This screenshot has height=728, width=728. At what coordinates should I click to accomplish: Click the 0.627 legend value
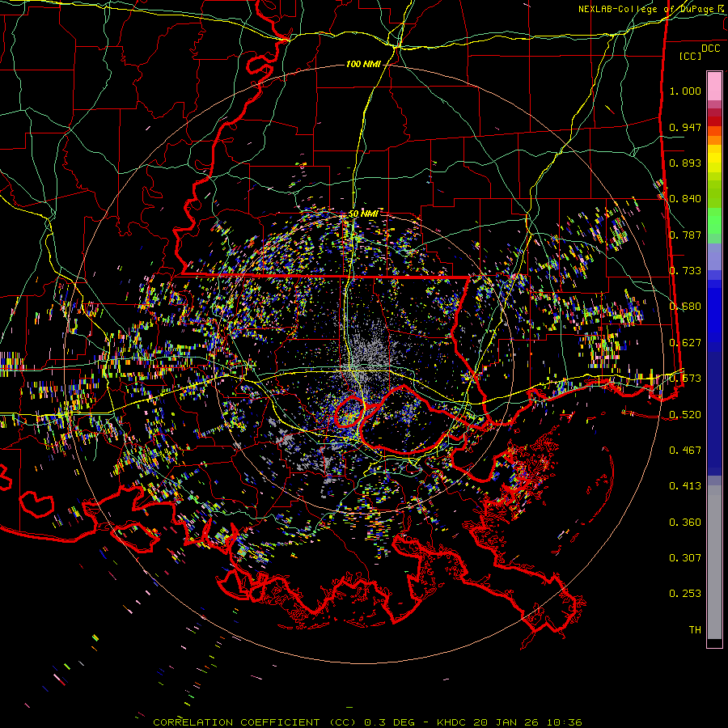(x=685, y=343)
